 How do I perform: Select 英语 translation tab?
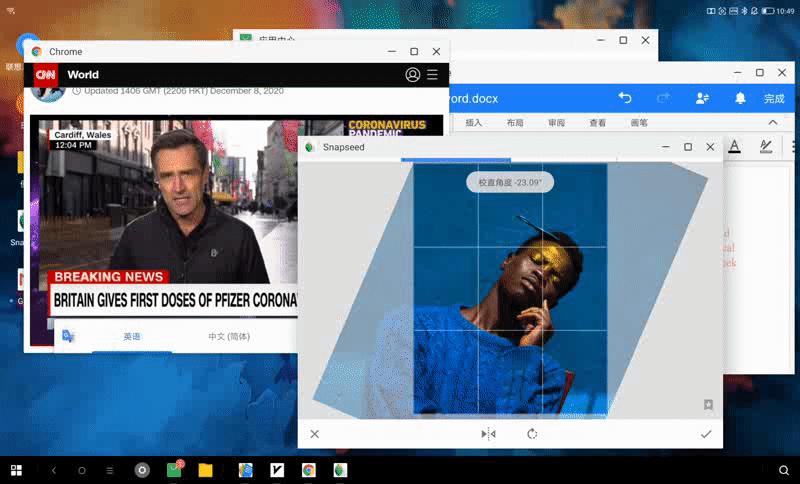point(132,337)
